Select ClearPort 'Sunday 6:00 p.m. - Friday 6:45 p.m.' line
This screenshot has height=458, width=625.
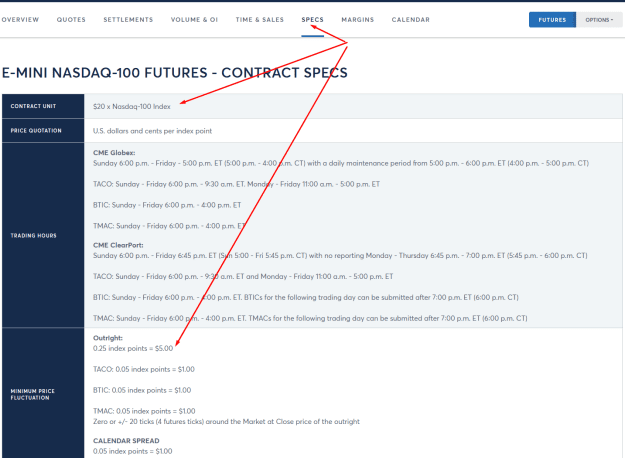[340, 256]
